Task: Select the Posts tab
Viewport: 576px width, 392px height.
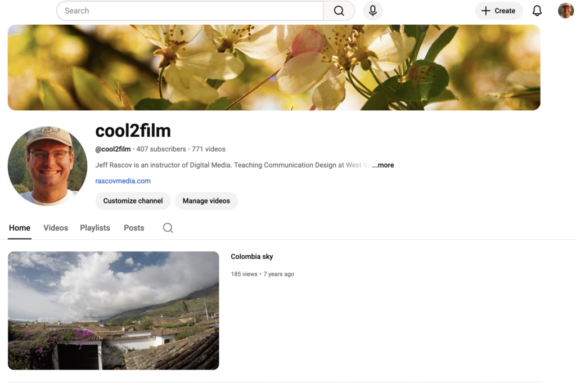Action: [x=134, y=228]
